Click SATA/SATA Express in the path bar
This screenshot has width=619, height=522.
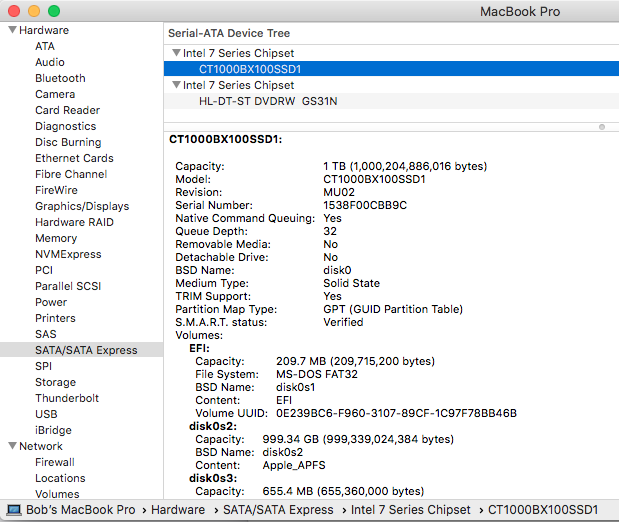click(x=278, y=510)
